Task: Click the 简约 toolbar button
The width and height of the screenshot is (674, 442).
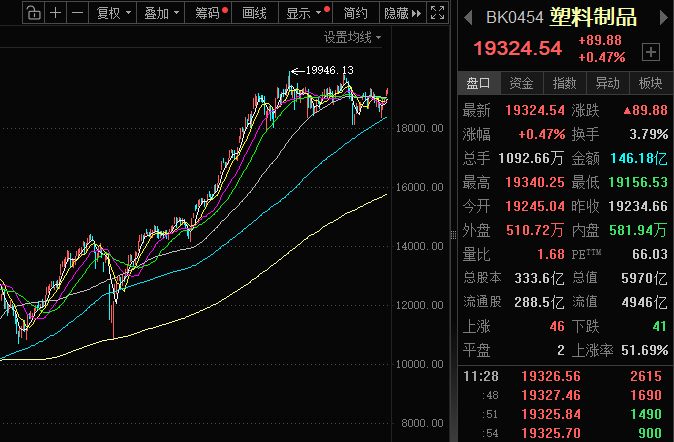Action: 356,13
